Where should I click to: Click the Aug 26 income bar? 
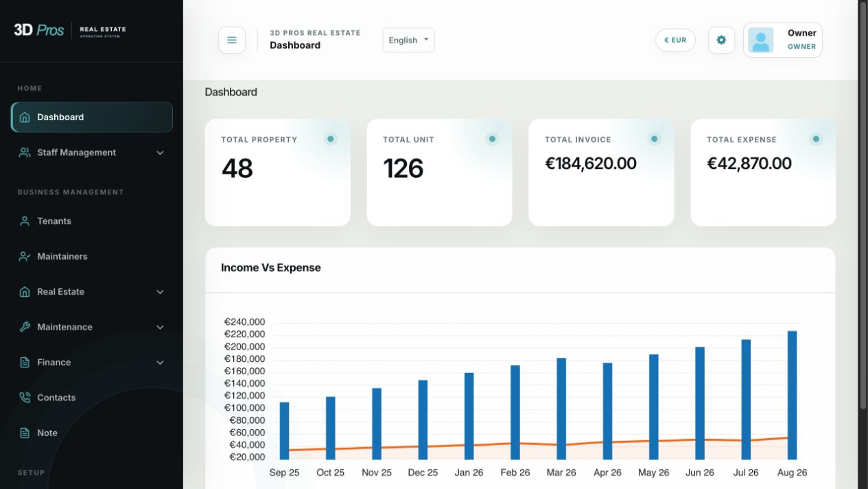tap(792, 395)
